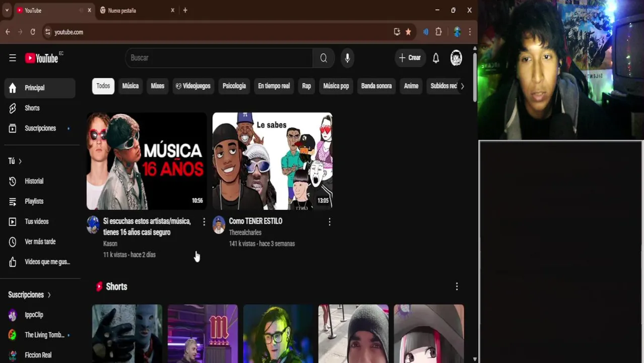Click the Crear button
644x363 pixels.
point(410,58)
